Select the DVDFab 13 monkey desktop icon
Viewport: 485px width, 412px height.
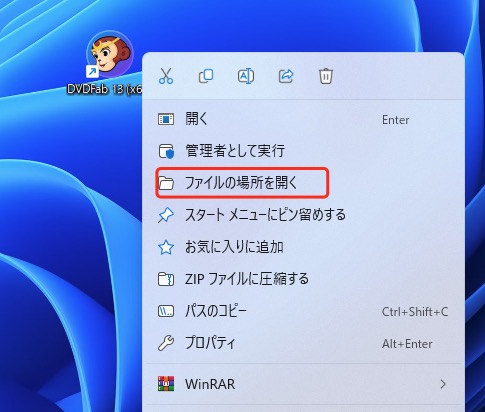[110, 54]
